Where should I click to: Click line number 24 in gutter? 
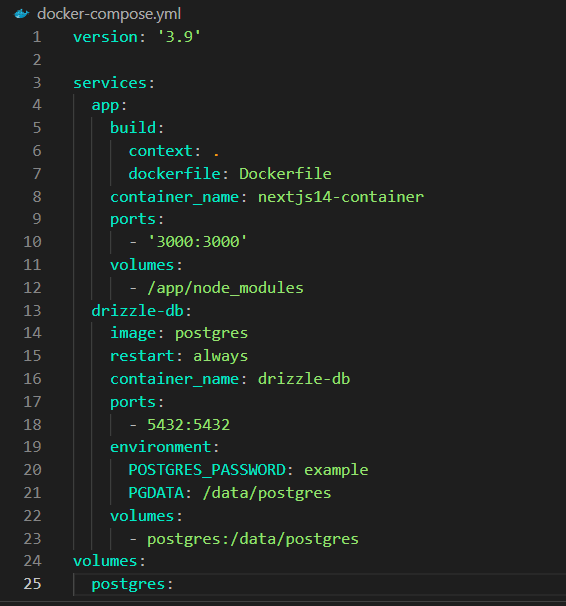[32, 561]
